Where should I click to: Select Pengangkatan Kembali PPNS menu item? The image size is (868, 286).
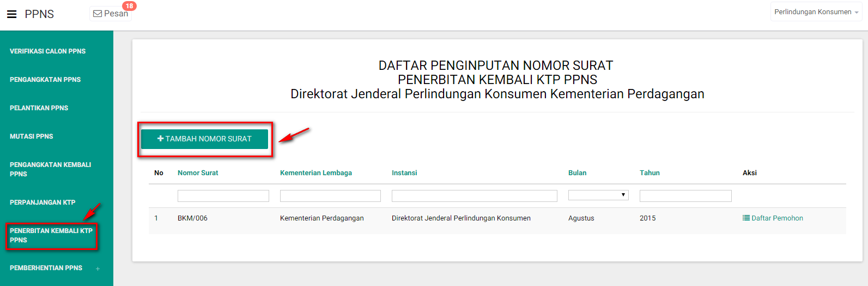point(50,169)
